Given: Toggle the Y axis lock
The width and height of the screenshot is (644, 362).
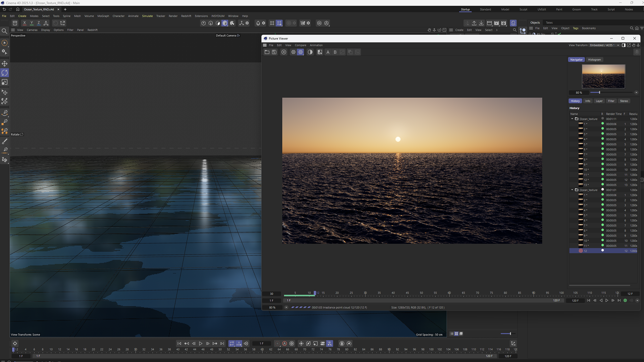Looking at the screenshot, I should [x=32, y=23].
